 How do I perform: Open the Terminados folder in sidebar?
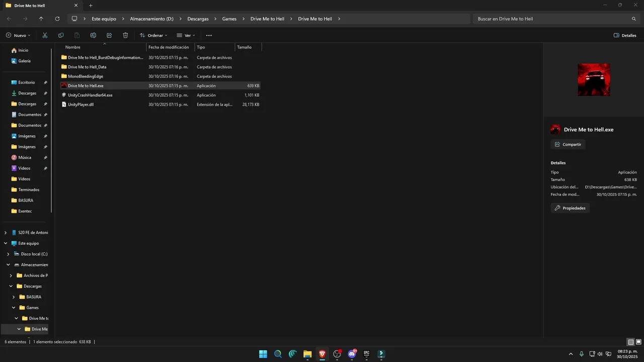26,190
